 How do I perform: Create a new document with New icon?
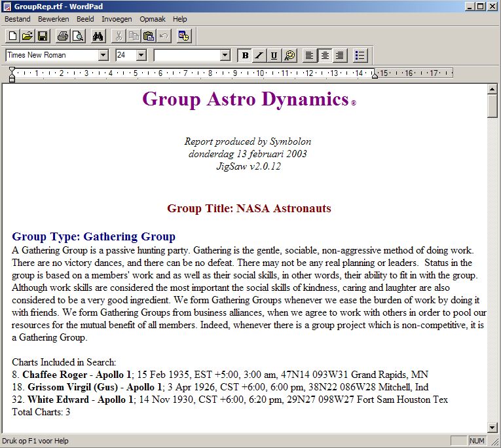click(12, 36)
